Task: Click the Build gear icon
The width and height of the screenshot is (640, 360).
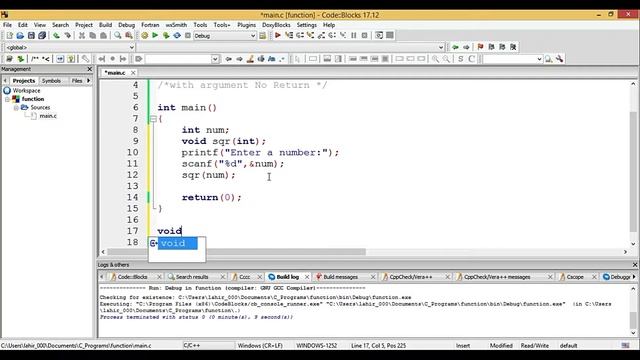Action: click(x=144, y=36)
